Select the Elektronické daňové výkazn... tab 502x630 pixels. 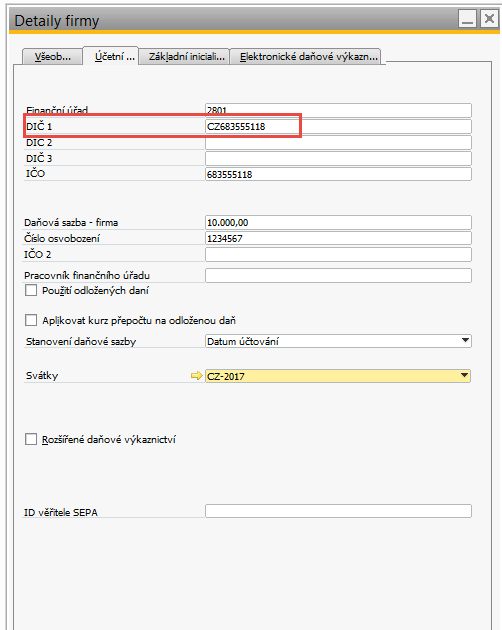tap(307, 57)
